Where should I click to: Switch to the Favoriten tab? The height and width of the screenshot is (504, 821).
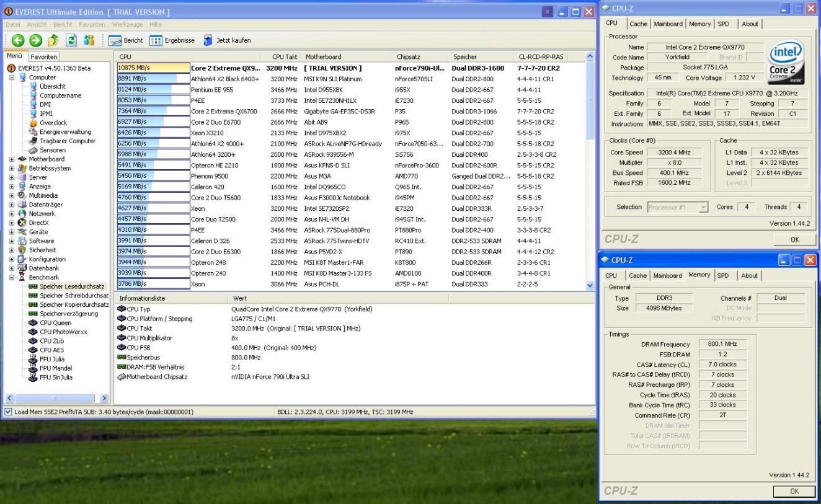click(x=44, y=56)
